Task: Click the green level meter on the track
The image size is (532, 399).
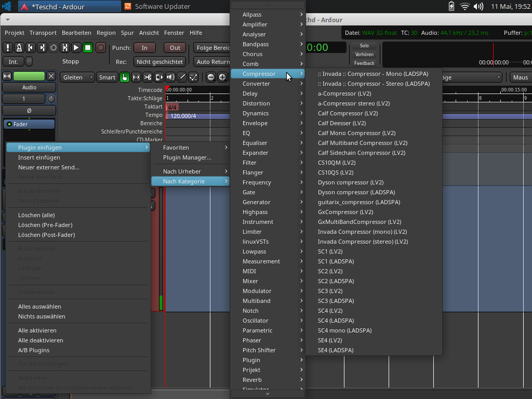Action: coord(161,303)
